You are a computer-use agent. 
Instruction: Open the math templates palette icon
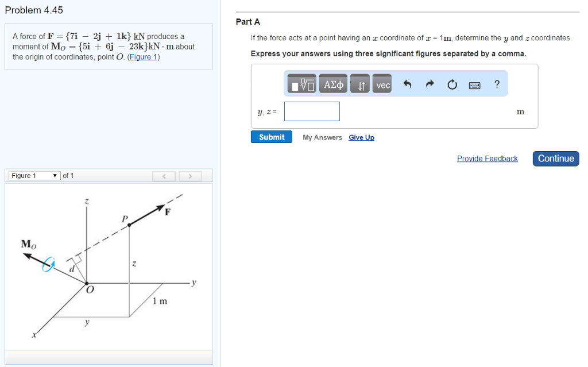pyautogui.click(x=300, y=83)
